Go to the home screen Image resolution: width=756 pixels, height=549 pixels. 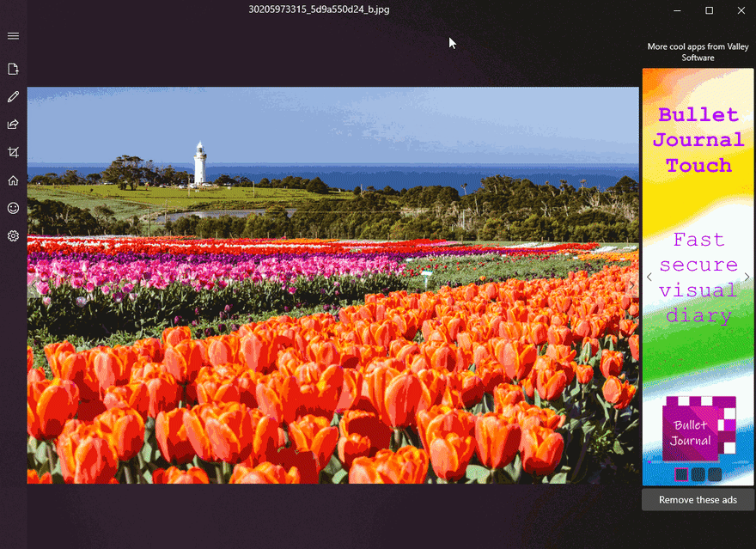[x=13, y=180]
